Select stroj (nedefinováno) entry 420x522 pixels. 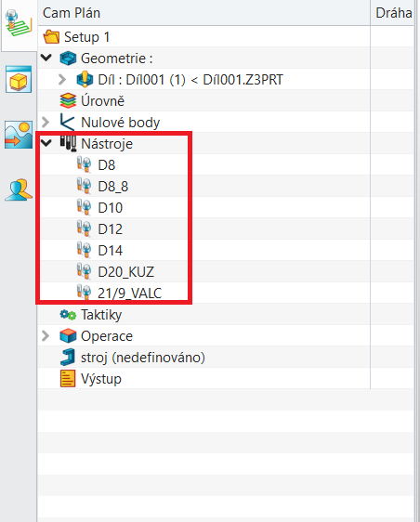[143, 358]
